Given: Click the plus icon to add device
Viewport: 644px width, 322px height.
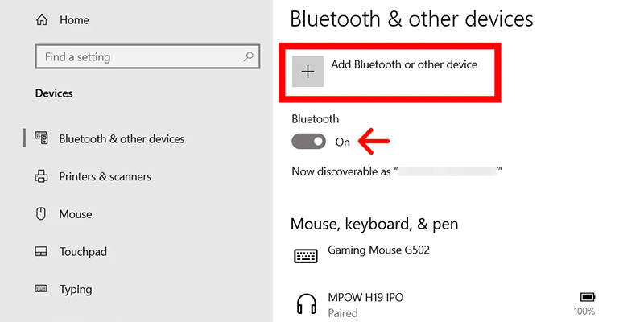Looking at the screenshot, I should 308,71.
